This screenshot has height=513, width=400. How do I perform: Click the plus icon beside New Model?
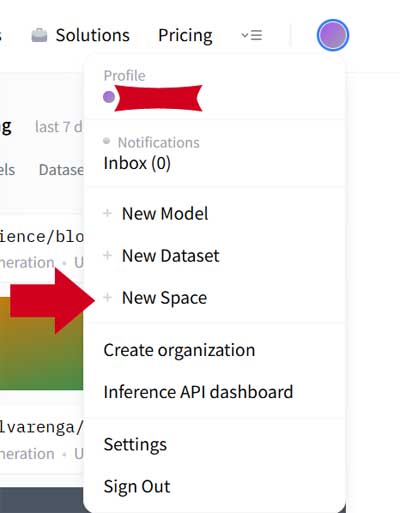click(x=107, y=213)
